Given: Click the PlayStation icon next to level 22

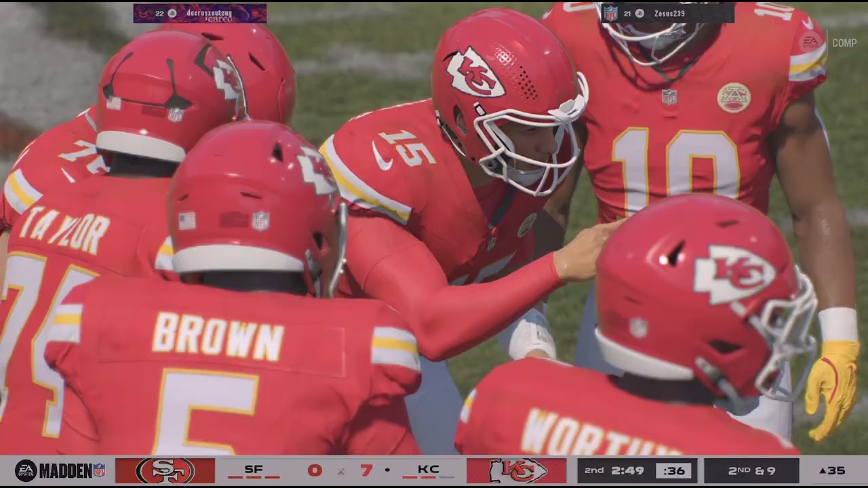Looking at the screenshot, I should pos(172,12).
